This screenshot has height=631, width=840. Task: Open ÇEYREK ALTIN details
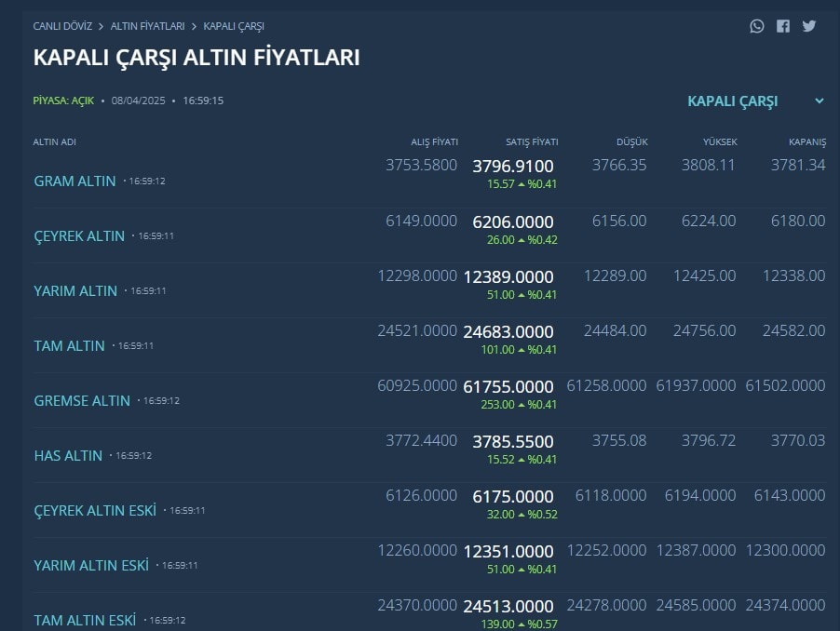[x=79, y=236]
